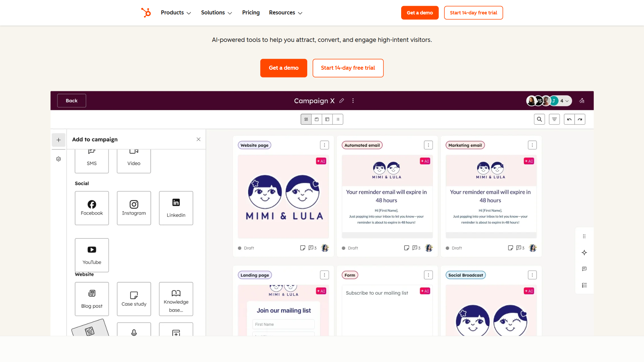644x362 pixels.
Task: Click Get a demo in header
Action: click(x=420, y=13)
